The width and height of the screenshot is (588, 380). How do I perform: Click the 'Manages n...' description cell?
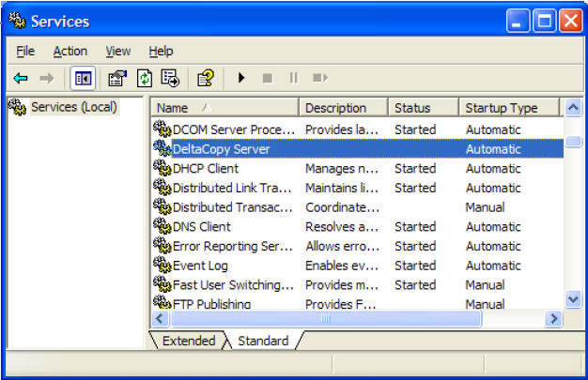tap(342, 169)
